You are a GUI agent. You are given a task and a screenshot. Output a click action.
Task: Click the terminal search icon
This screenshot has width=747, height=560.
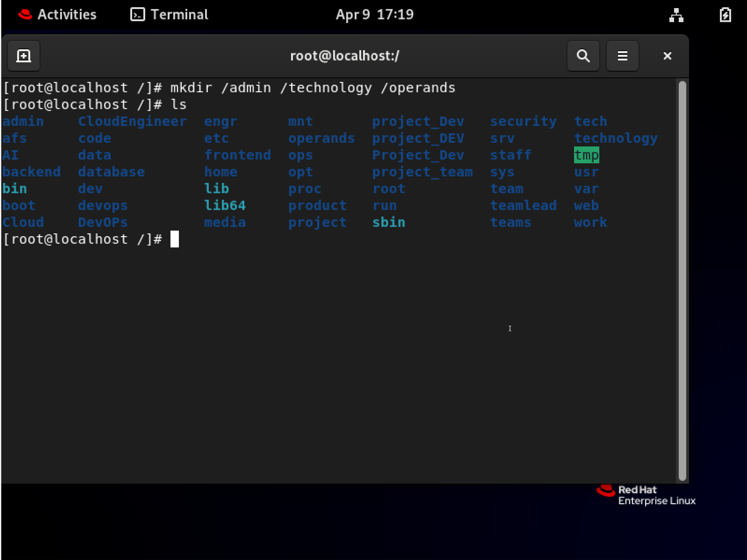pos(583,56)
